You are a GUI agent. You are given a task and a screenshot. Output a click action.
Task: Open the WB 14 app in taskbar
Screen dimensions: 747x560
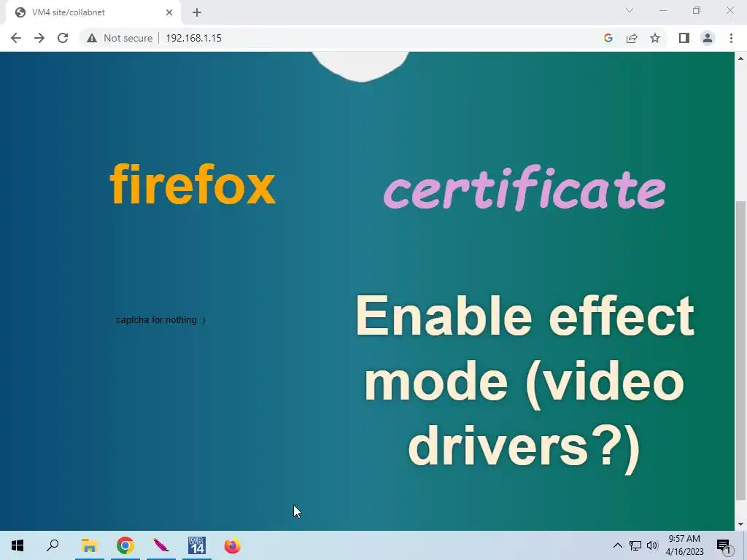pos(197,545)
